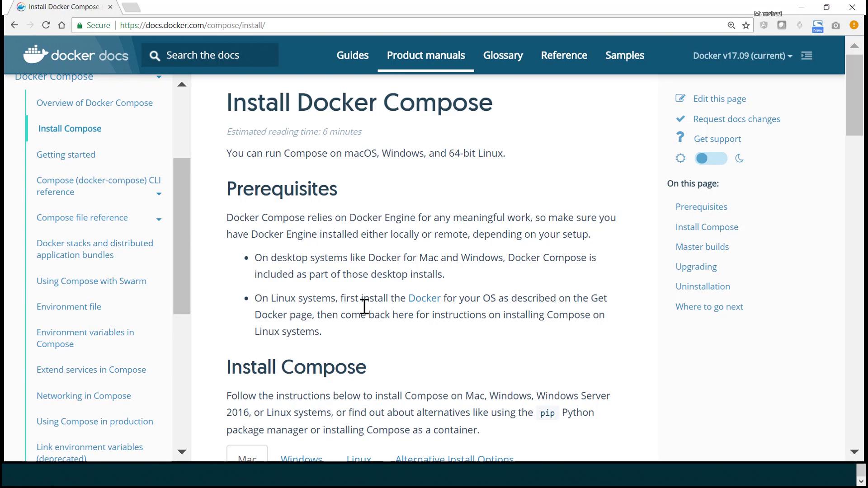Click the browser reload icon
Image resolution: width=868 pixels, height=488 pixels.
(46, 25)
